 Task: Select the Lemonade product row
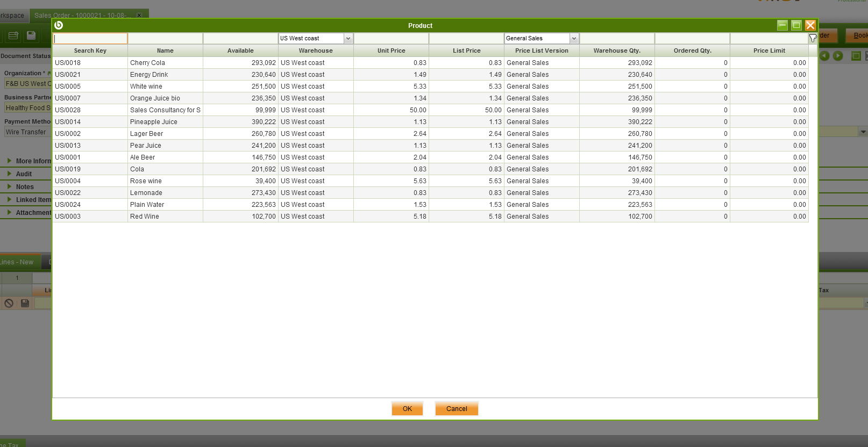pos(146,193)
